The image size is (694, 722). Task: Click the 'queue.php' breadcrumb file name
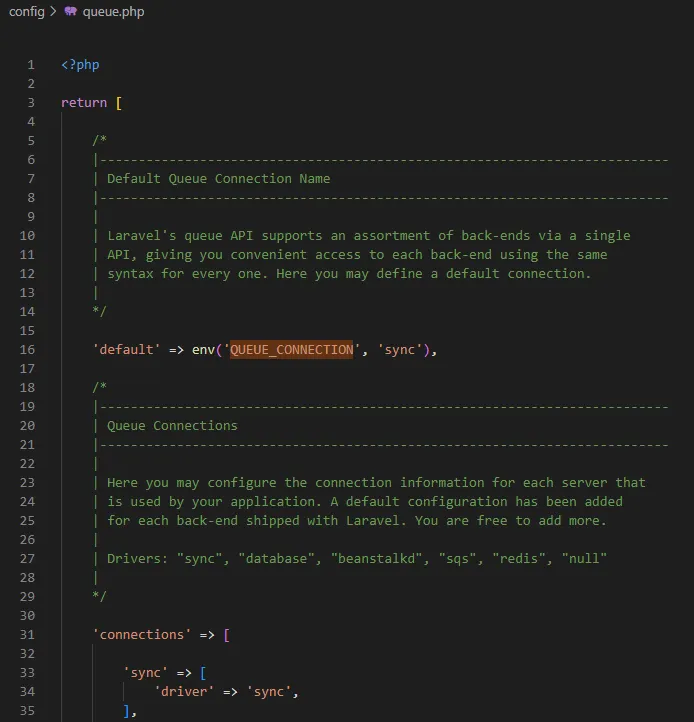[x=113, y=12]
